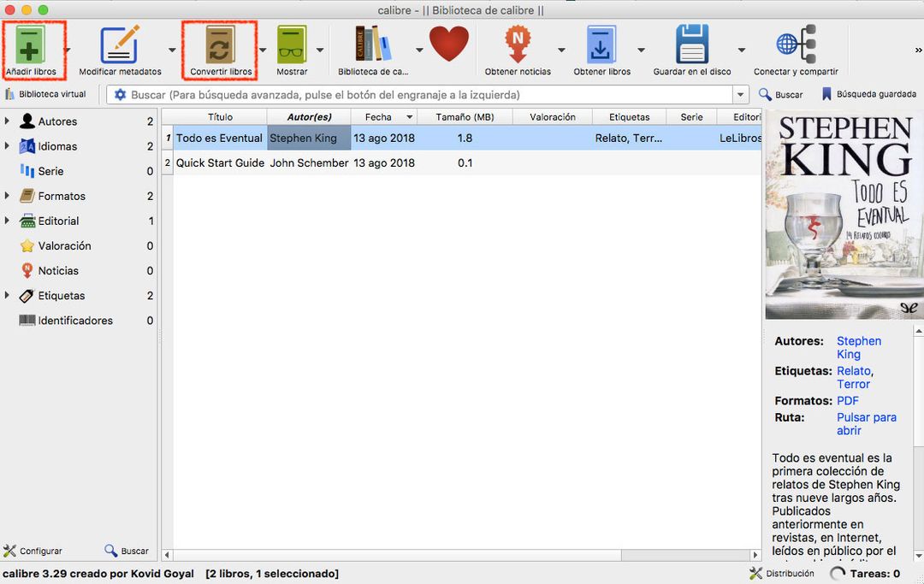This screenshot has width=924, height=584.
Task: Sort by the Título column header
Action: 220,117
